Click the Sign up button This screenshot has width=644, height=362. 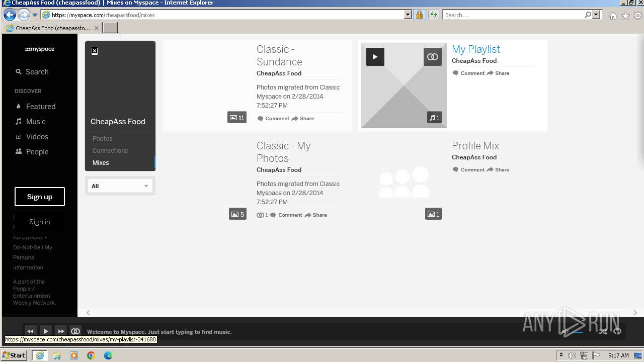40,197
